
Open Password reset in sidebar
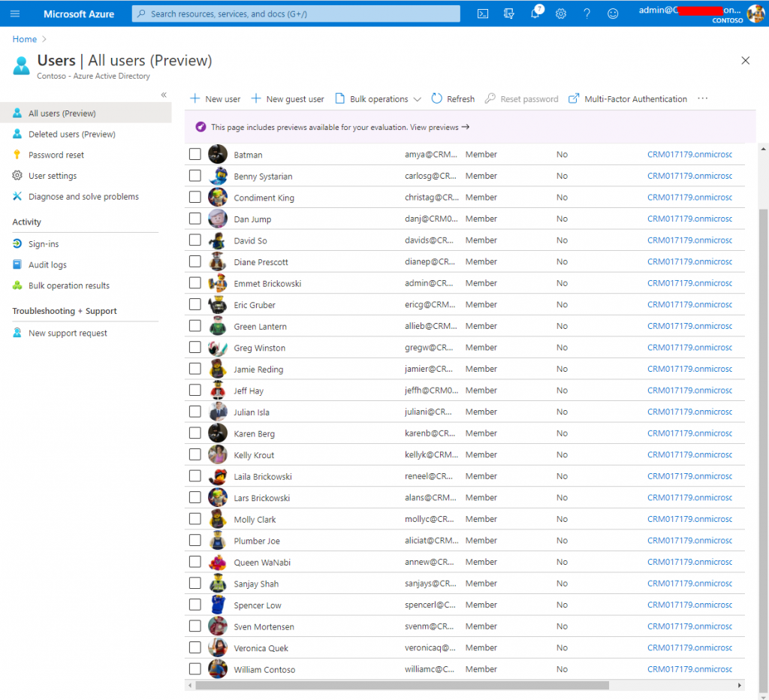[56, 155]
